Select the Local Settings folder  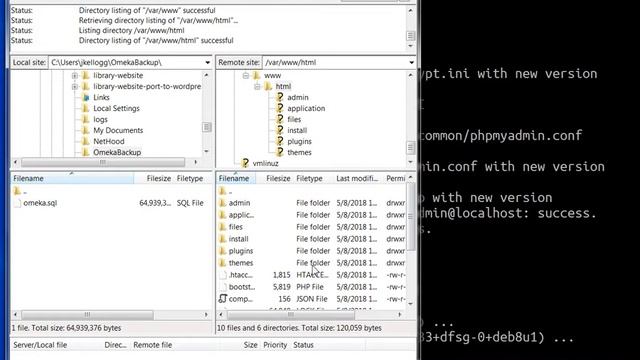click(x=116, y=109)
